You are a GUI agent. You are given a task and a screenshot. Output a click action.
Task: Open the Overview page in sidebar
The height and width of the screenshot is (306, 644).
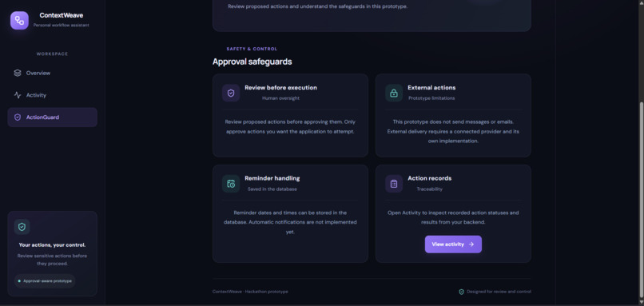52,74
